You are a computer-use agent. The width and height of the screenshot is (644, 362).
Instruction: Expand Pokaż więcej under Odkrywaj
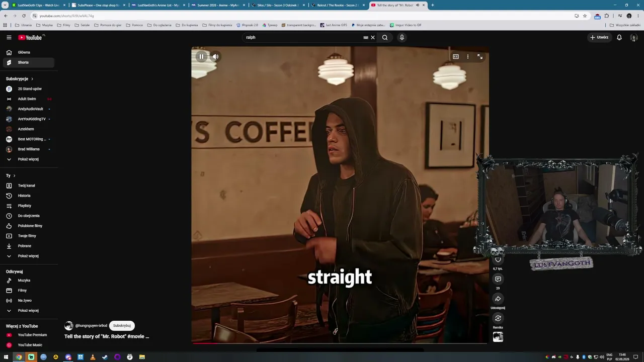tap(28, 311)
